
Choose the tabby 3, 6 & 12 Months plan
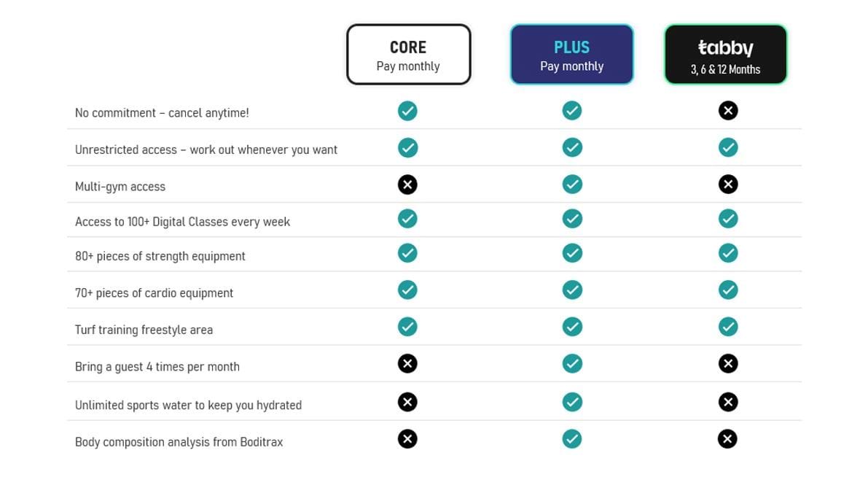coord(725,55)
